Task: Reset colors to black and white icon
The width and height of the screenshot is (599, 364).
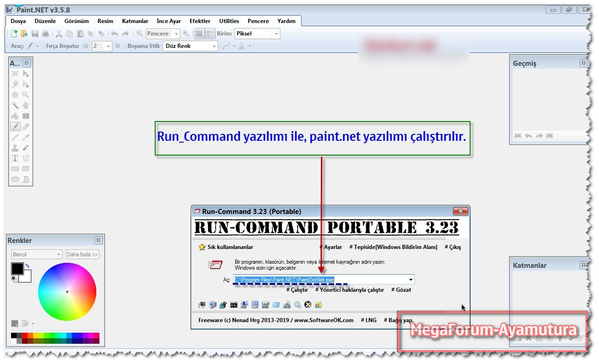Action: 14,279
